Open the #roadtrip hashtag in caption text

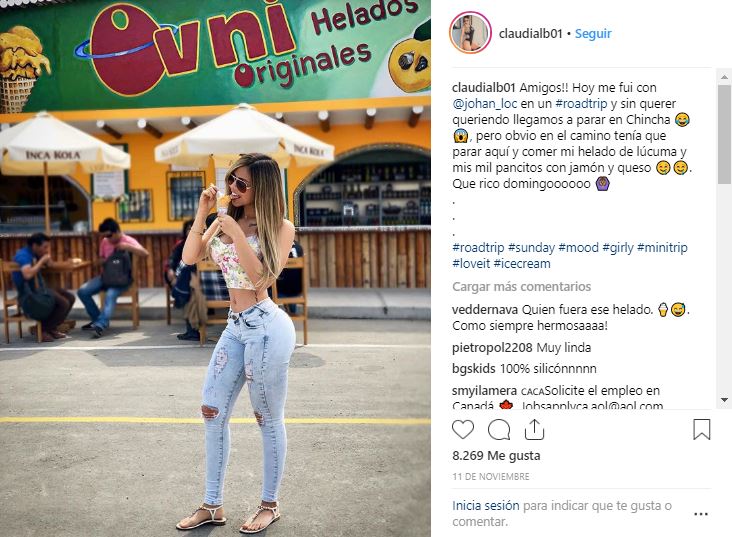[x=581, y=104]
